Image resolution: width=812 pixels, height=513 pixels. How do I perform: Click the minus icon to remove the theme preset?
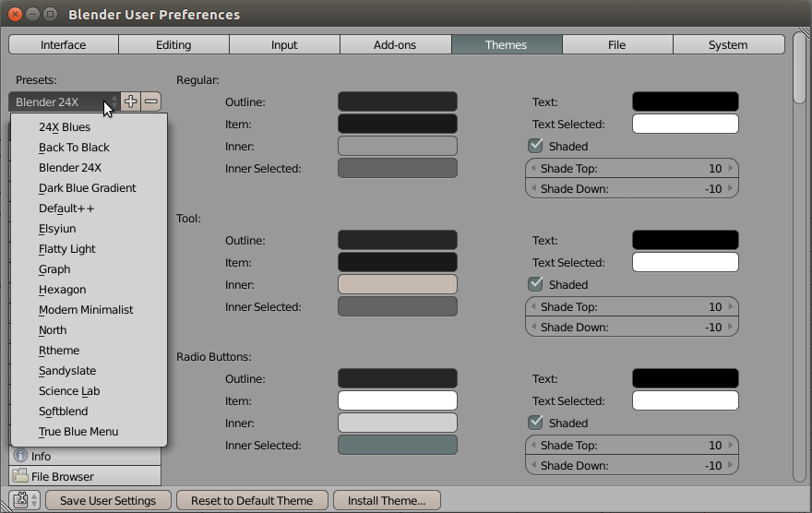click(152, 101)
